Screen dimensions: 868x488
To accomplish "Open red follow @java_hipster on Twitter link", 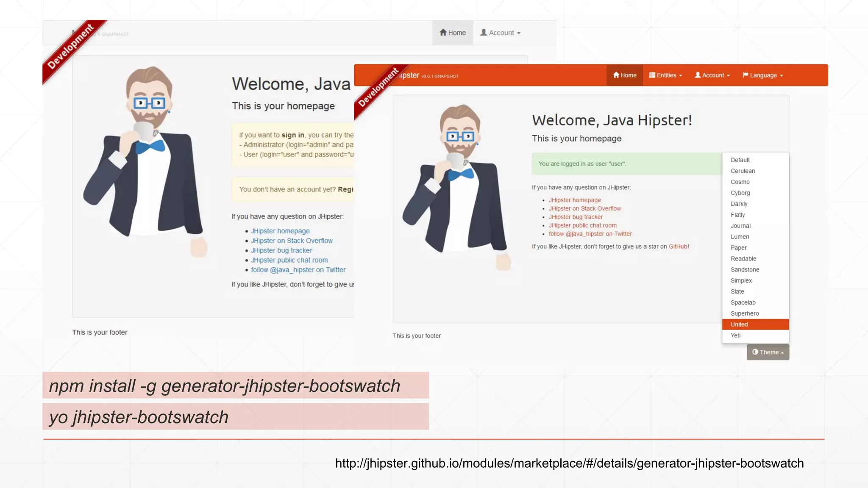I will click(590, 234).
